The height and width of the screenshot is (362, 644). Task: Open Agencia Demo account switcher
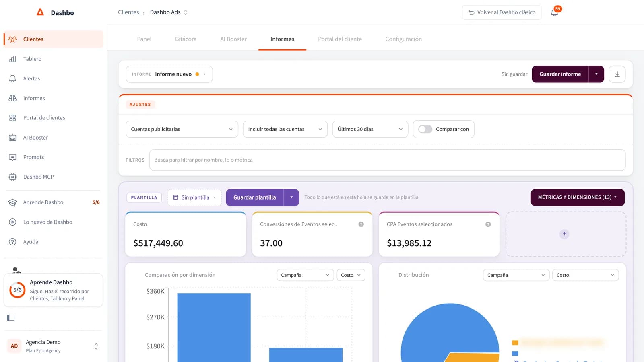click(x=54, y=346)
